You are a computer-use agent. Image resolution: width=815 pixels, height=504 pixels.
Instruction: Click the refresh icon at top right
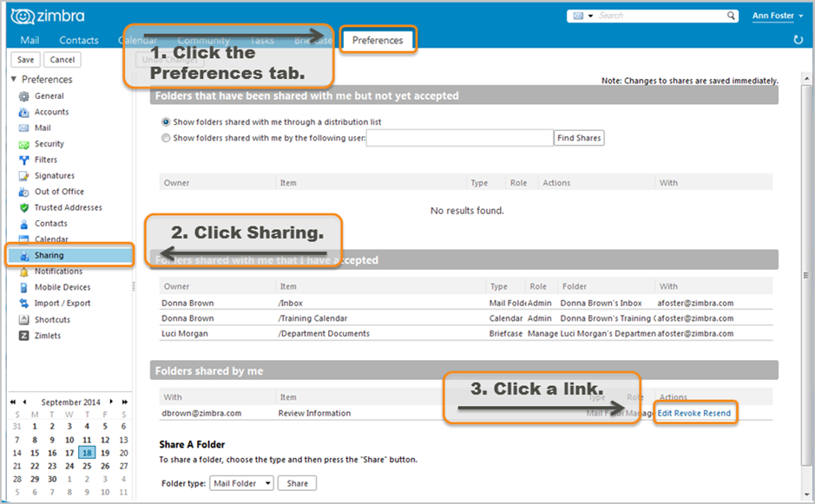(799, 40)
